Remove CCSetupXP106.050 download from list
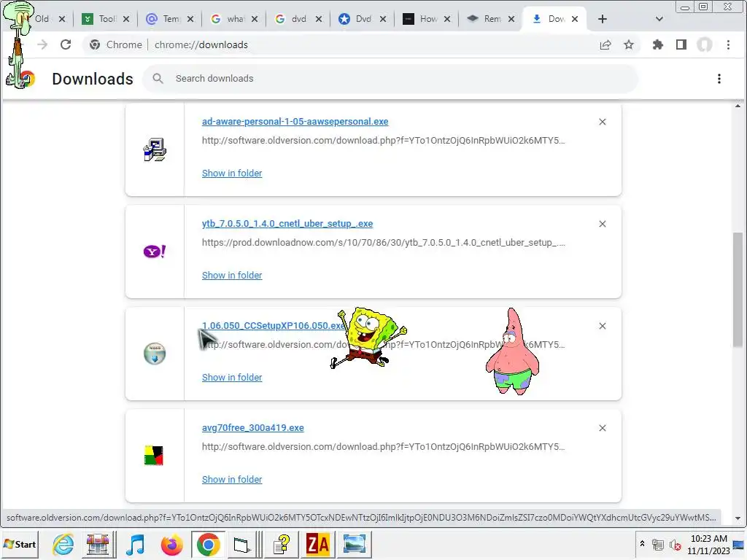 (x=602, y=326)
